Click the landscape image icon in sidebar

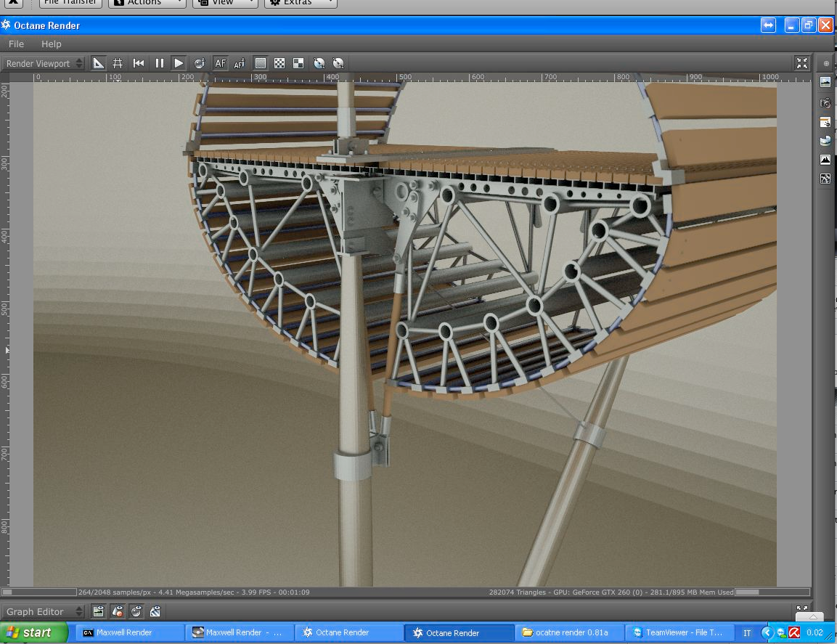(825, 82)
